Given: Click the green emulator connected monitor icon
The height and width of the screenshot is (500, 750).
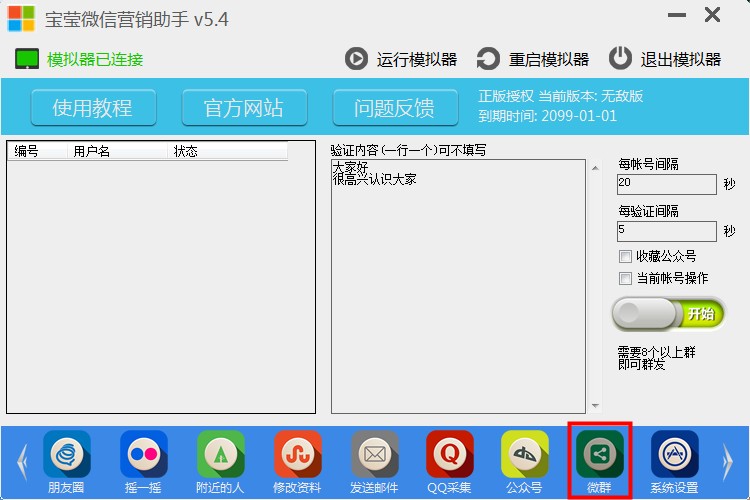Looking at the screenshot, I should coord(27,59).
